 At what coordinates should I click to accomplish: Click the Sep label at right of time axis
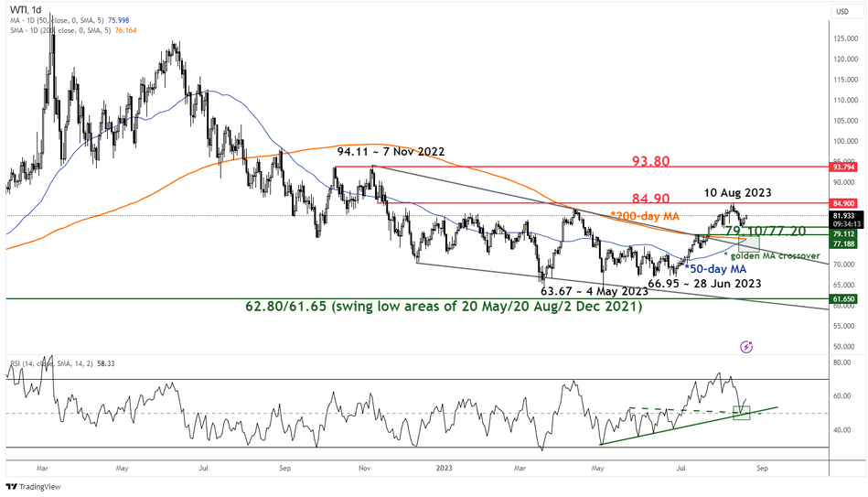click(765, 466)
